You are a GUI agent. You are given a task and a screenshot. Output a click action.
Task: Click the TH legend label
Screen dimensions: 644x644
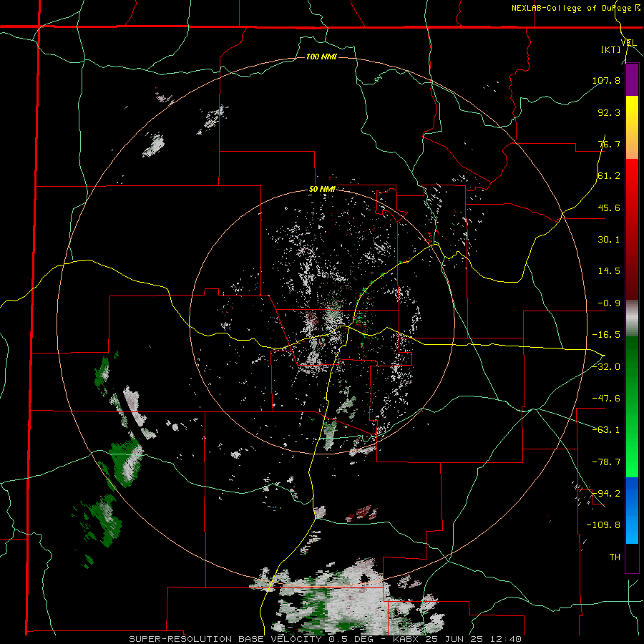615,557
